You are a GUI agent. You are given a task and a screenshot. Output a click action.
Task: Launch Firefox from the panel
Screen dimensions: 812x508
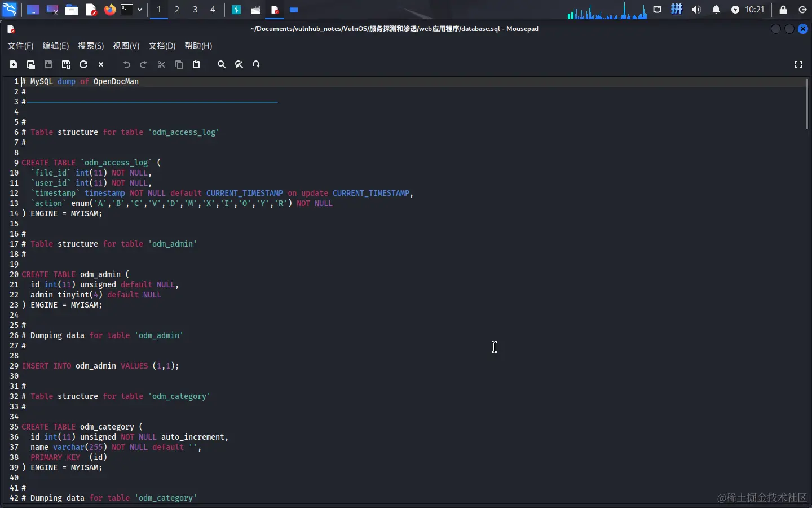109,10
